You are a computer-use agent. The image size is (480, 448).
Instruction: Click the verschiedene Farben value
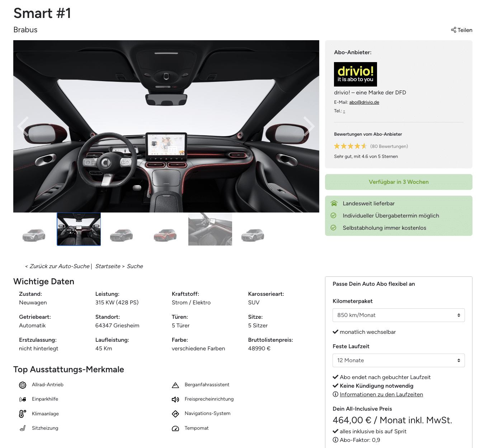click(198, 348)
